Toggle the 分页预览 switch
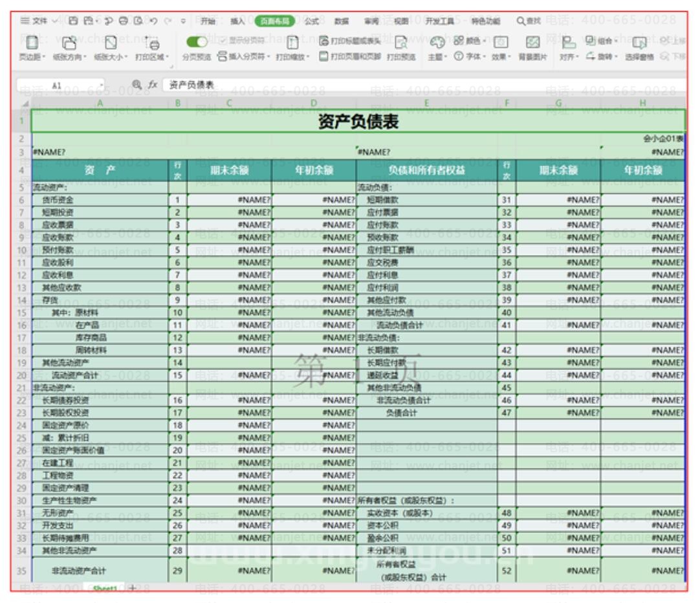700x603 pixels. click(197, 42)
